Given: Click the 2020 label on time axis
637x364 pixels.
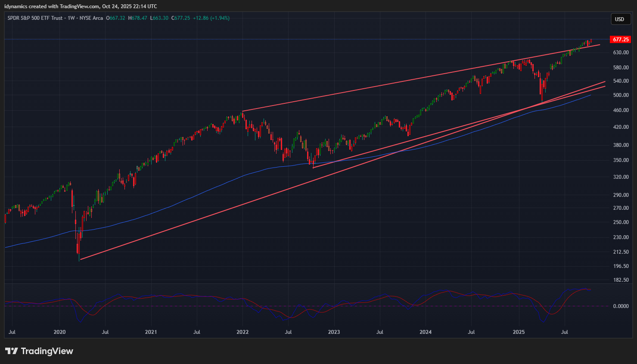Looking at the screenshot, I should (x=59, y=332).
